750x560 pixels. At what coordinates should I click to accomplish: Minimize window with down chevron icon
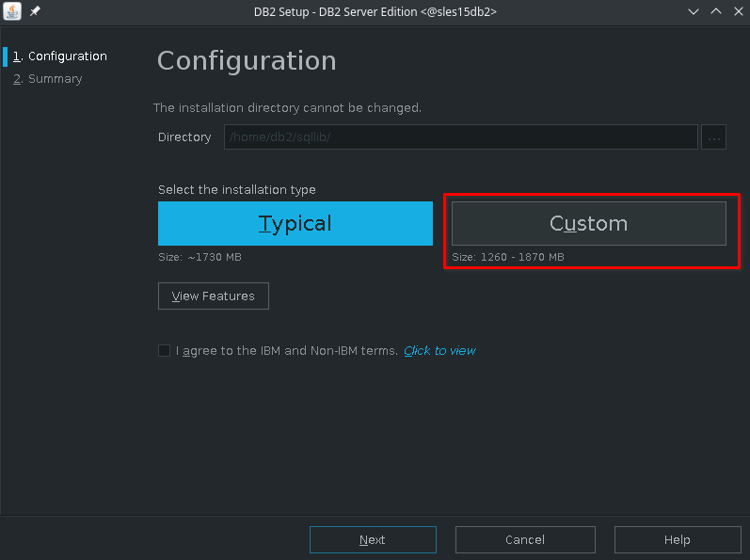tap(694, 11)
